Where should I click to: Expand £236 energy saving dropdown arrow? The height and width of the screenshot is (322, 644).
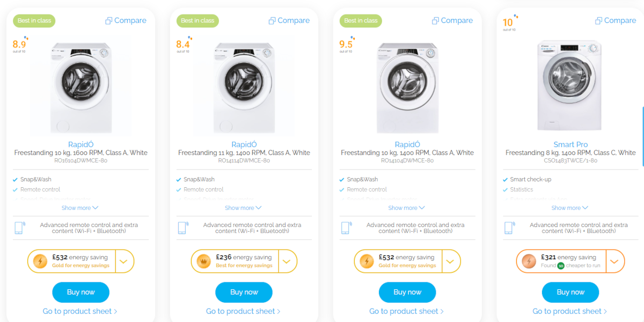point(287,261)
